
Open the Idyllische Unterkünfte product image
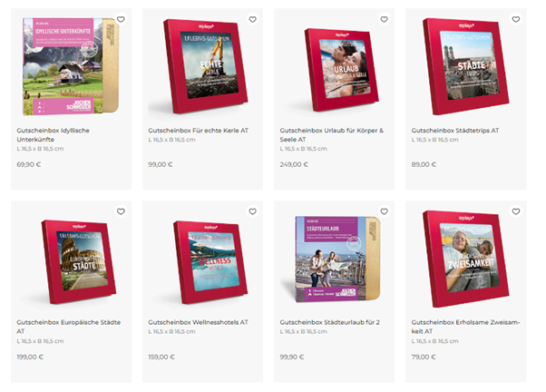coord(71,66)
